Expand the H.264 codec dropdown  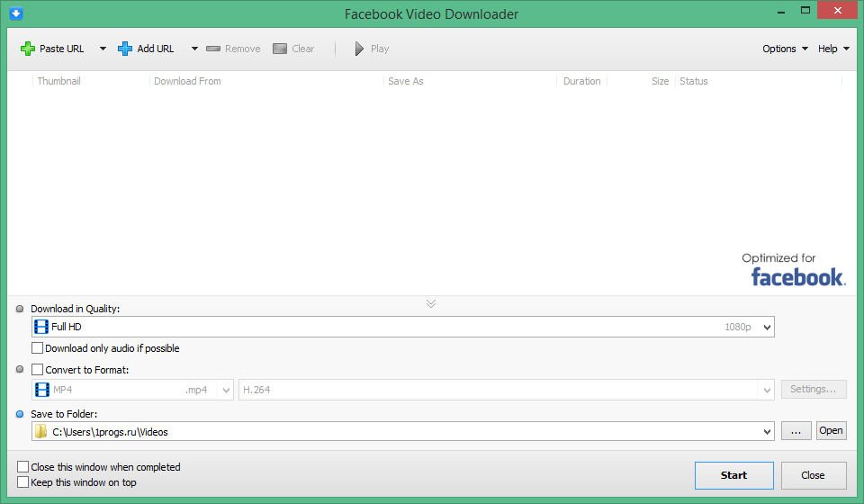767,390
